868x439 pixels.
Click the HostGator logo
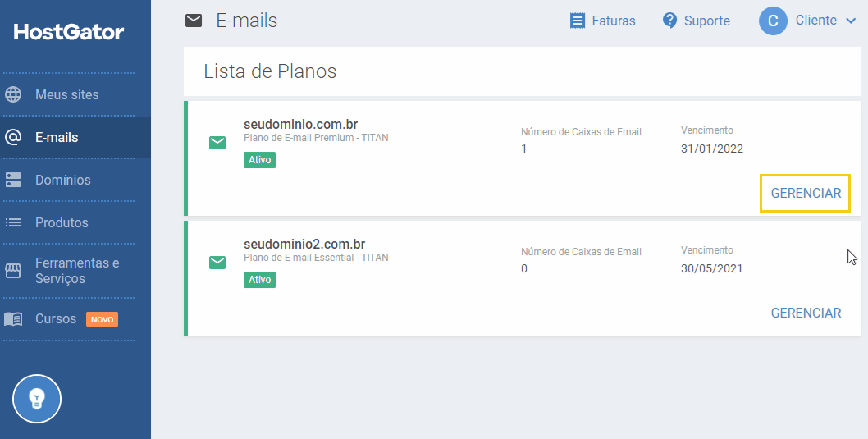(x=69, y=31)
